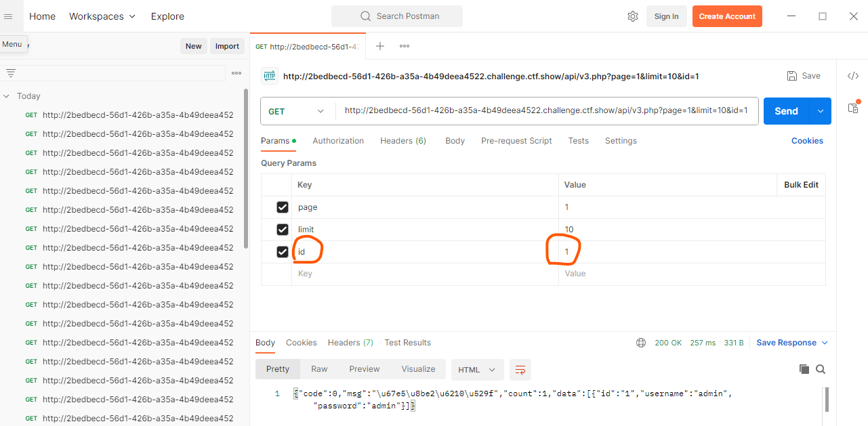Click the Send button

tap(787, 111)
